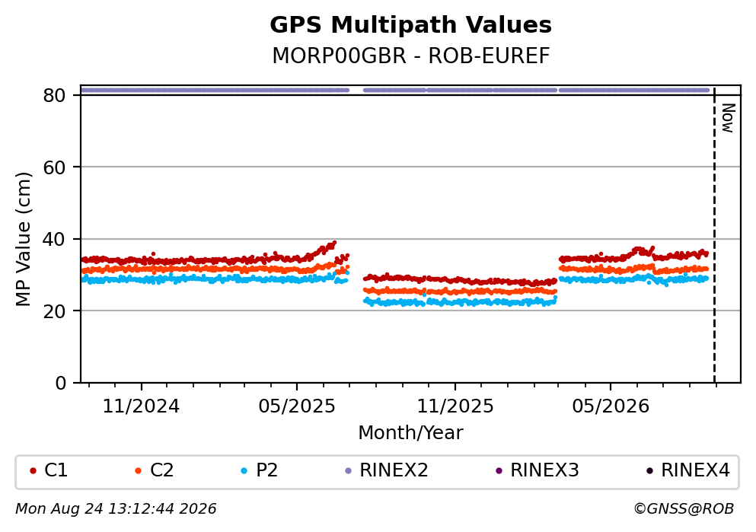Screen dimensions: 756x532
Task: Click the ©GNSS@ROB copyright text
Action: [x=684, y=509]
